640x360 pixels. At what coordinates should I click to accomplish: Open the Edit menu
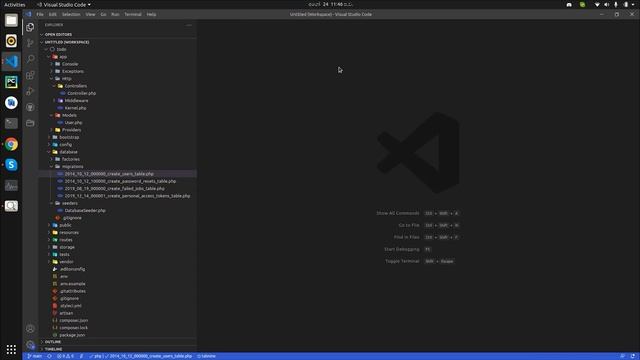click(x=53, y=14)
